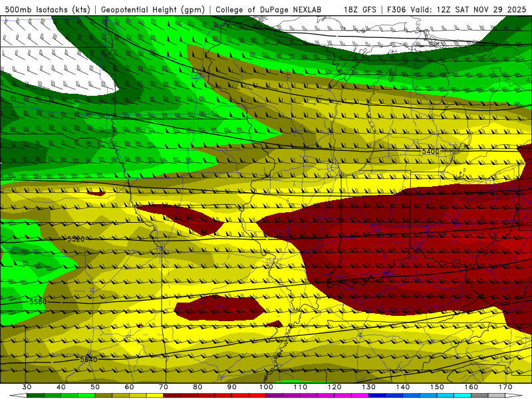The height and width of the screenshot is (399, 532).
Task: Click the 40 value on the color scale
Action: tap(61, 387)
